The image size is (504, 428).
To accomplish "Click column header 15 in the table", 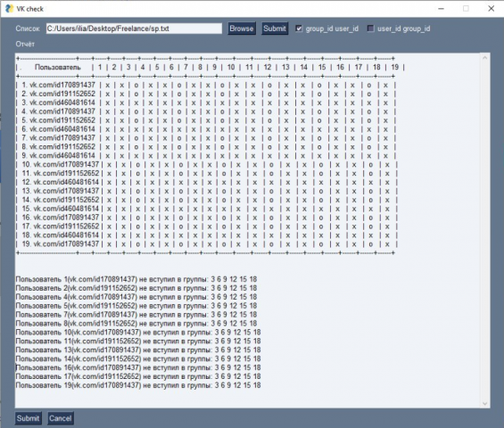I will 322,67.
